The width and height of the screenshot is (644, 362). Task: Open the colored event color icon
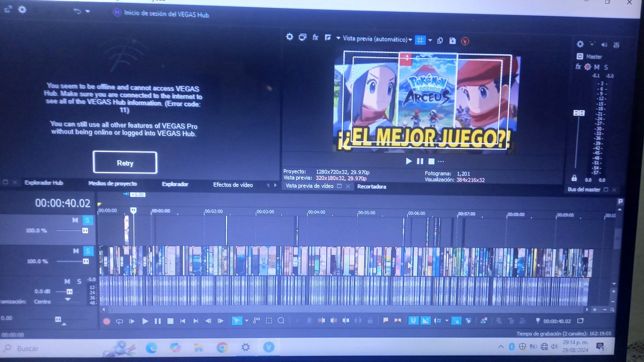(484, 321)
